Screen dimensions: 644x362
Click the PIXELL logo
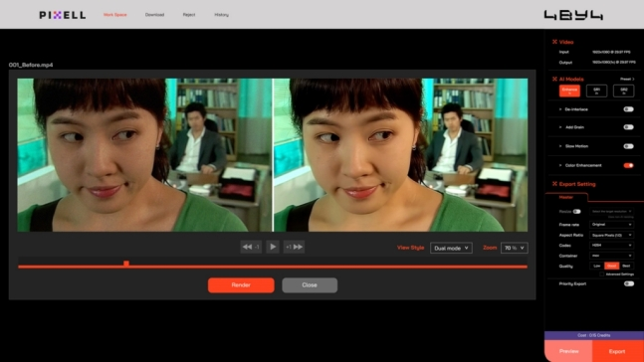coord(63,15)
